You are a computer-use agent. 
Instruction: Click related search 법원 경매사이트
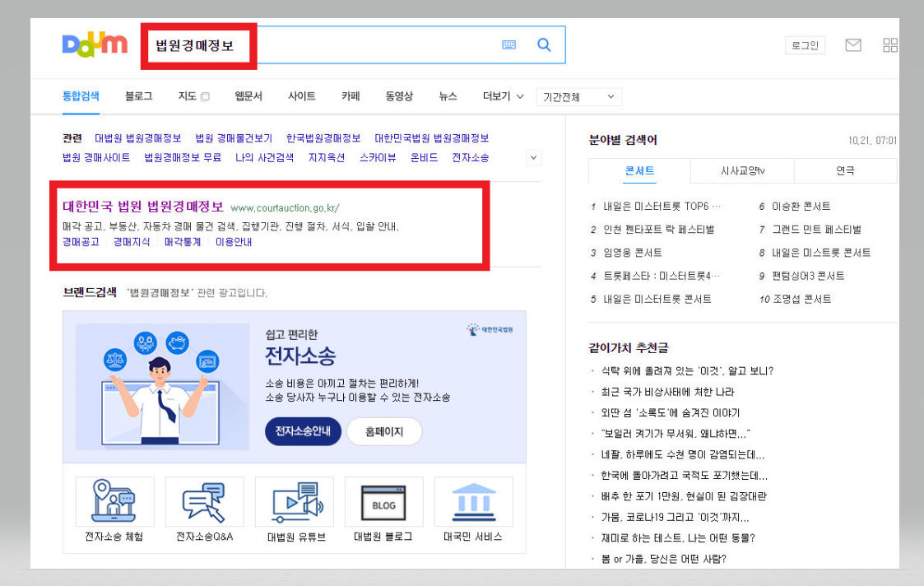[96, 157]
